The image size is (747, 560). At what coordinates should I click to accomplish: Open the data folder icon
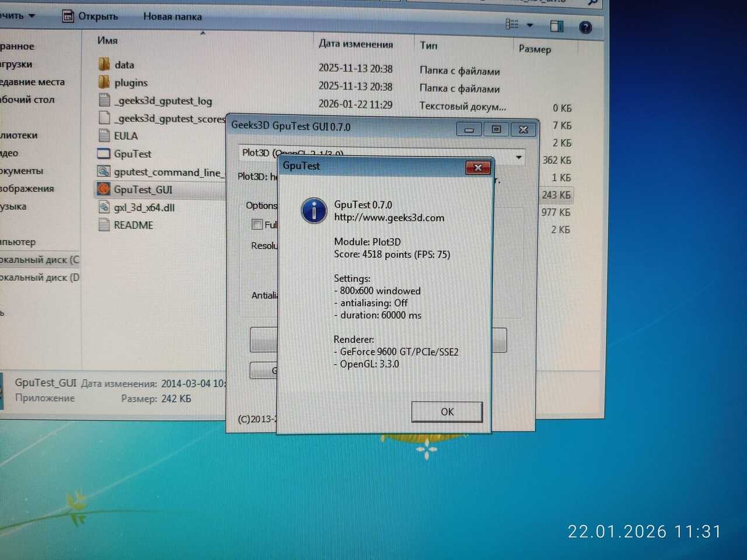click(x=104, y=64)
